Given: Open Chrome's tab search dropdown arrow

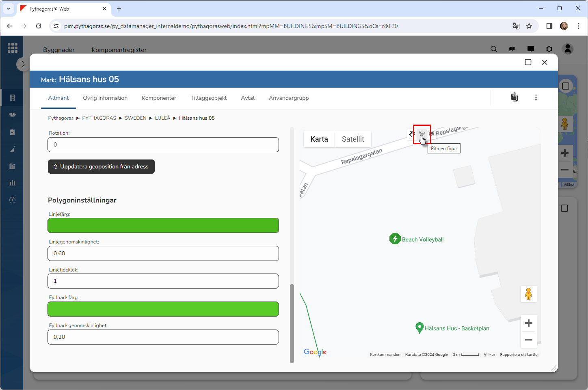Looking at the screenshot, I should point(9,9).
